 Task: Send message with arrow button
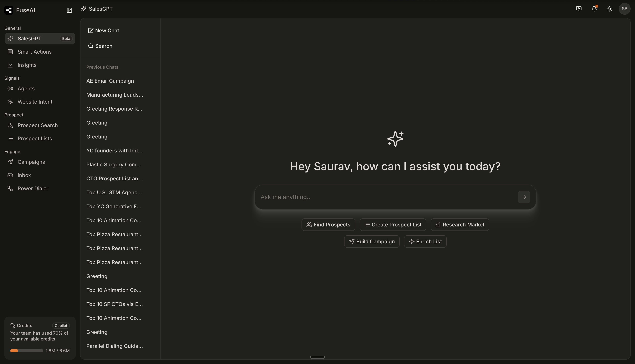point(524,197)
